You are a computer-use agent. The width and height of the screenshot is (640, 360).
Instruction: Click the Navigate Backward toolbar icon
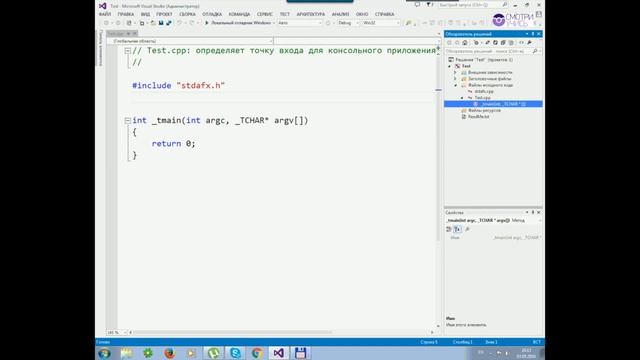coord(106,23)
